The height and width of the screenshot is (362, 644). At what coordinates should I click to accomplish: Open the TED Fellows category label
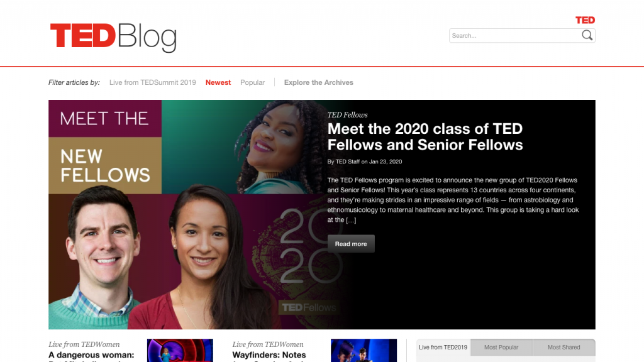click(x=347, y=115)
